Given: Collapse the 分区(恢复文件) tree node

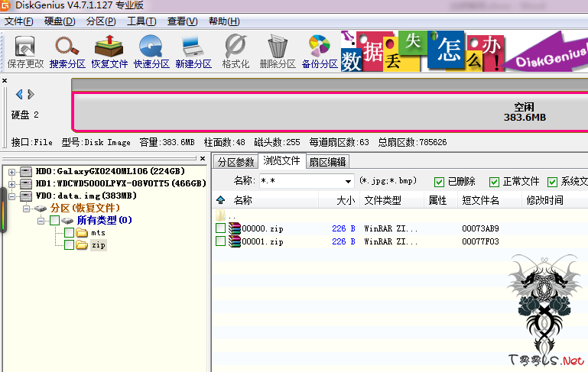Looking at the screenshot, I should point(26,209).
